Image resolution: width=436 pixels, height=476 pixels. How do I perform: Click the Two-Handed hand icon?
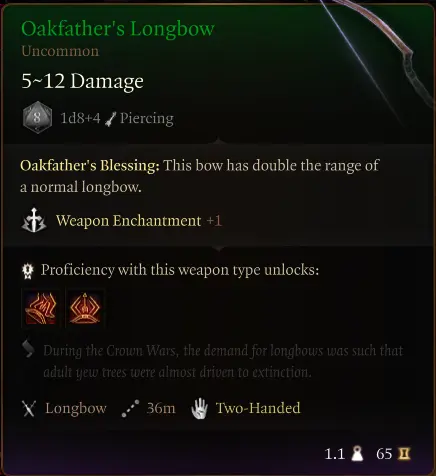click(x=200, y=408)
